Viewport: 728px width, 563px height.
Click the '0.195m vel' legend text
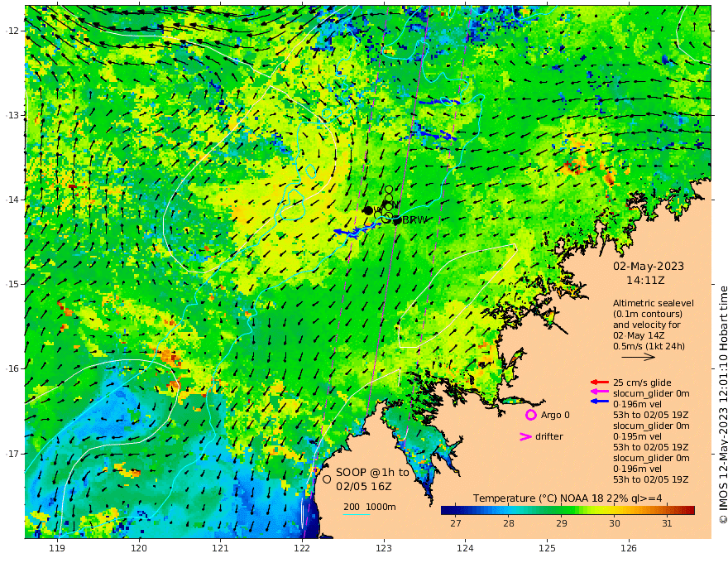point(637,436)
